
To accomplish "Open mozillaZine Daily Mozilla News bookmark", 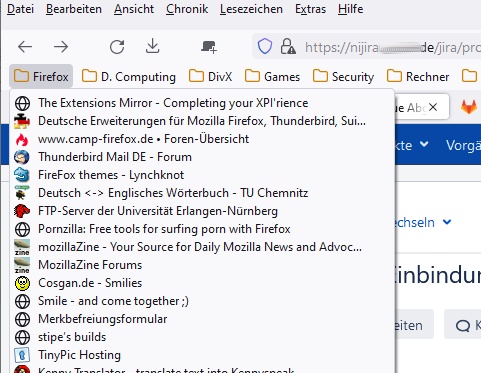I will [x=202, y=247].
